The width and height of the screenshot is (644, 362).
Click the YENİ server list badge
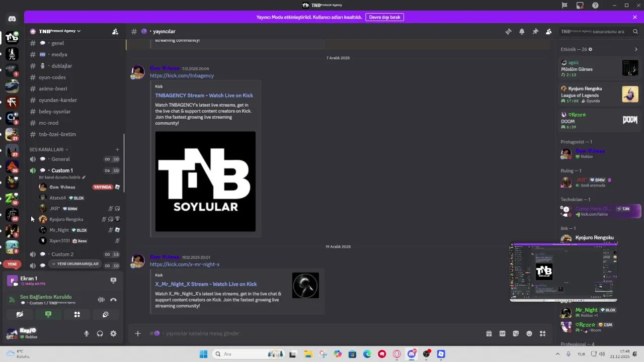[12, 264]
